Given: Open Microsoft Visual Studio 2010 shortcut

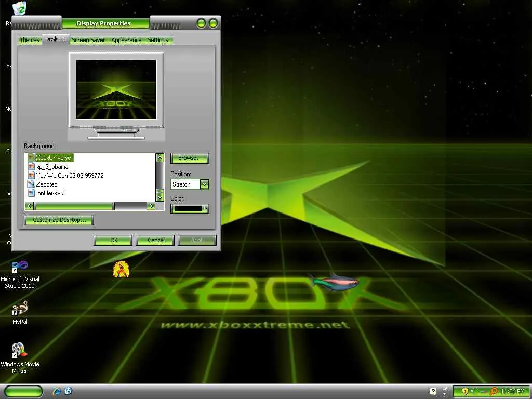Looking at the screenshot, I should pyautogui.click(x=20, y=274).
